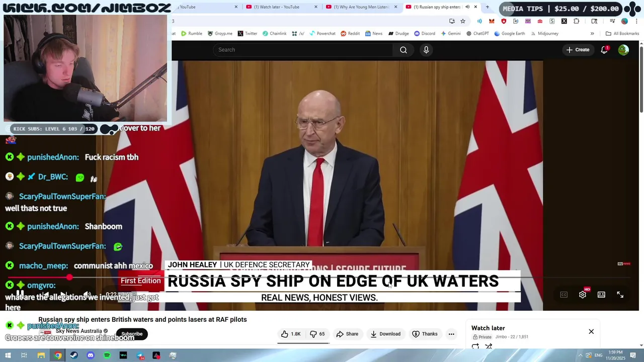The height and width of the screenshot is (362, 644).
Task: Open video settings gear with HD badge
Action: pyautogui.click(x=583, y=295)
